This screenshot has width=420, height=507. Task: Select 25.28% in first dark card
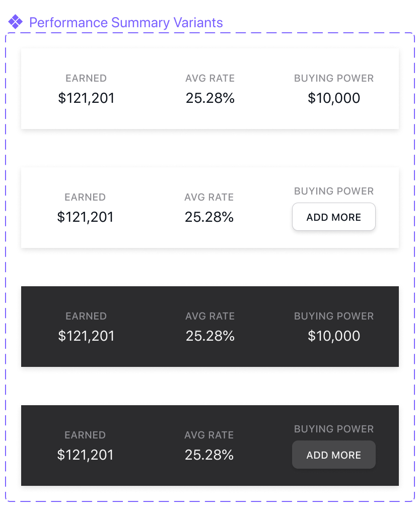coord(210,336)
